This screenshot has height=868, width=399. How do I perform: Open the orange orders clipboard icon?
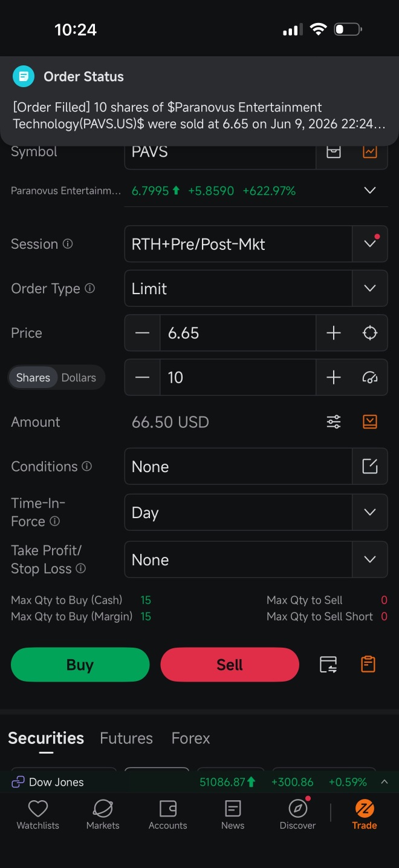coord(368,664)
